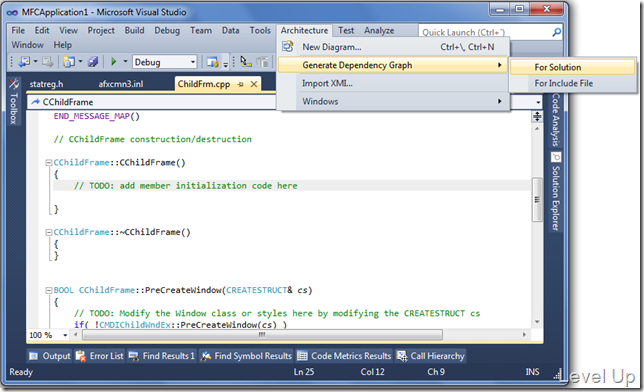Click the Architecture menu
The image size is (644, 392).
point(304,30)
